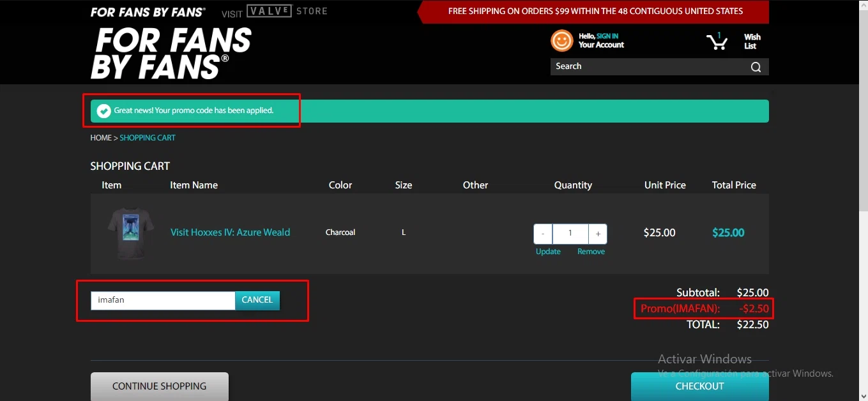868x401 pixels.
Task: Click the Promo(IMAFAN) discount line
Action: coord(705,309)
